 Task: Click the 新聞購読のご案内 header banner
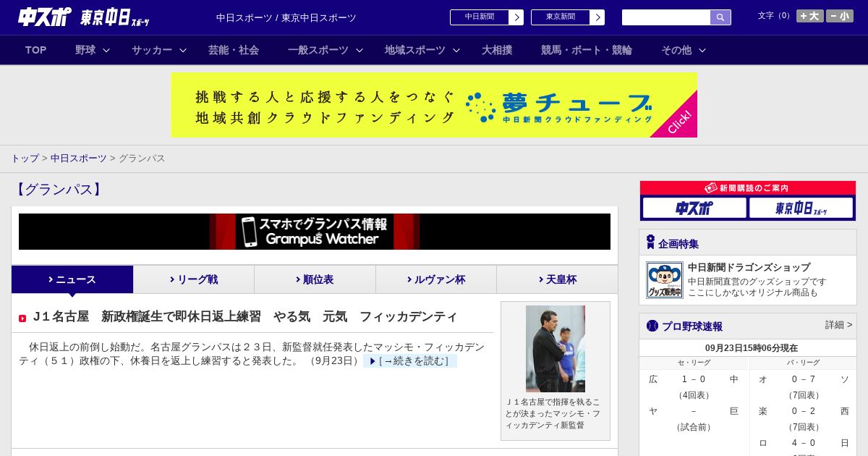(748, 188)
